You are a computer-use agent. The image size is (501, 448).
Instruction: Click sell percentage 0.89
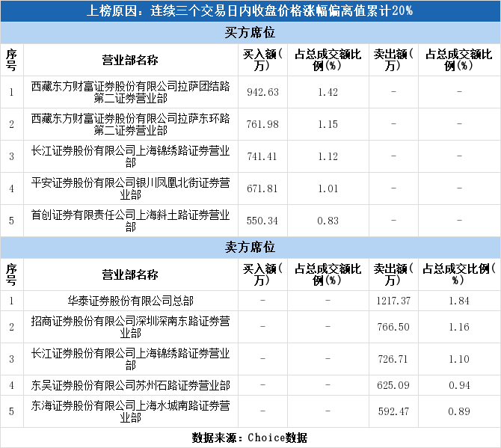[459, 411]
